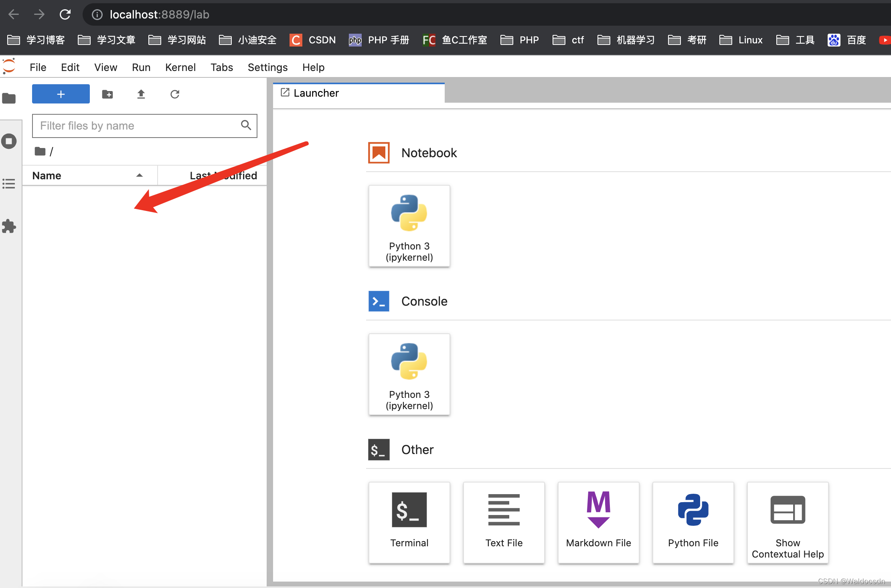Screen dimensions: 891x588
Task: Select the File menu
Action: coord(38,67)
